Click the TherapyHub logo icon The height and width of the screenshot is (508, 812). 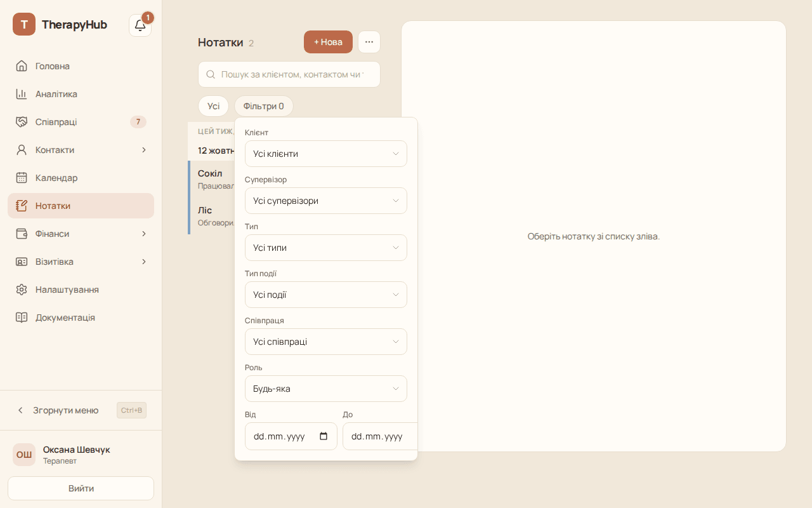tap(24, 24)
